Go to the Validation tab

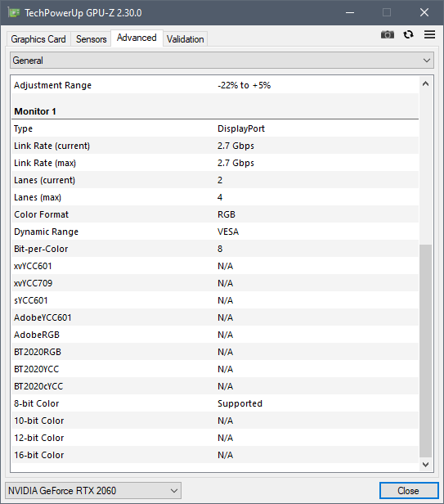click(186, 39)
